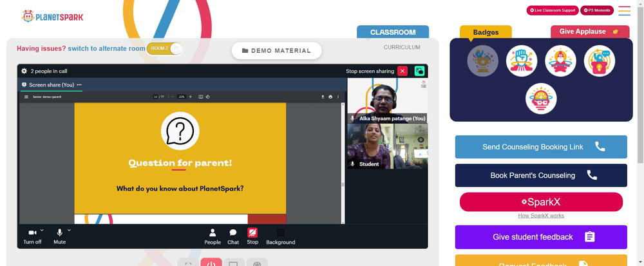
Task: Expand camera options chevron
Action: click(x=42, y=230)
